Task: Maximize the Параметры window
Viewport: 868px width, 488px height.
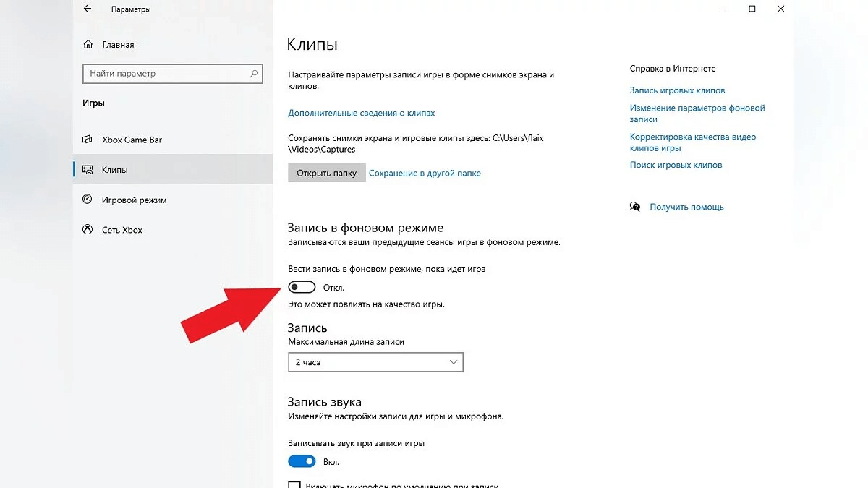Action: 752,9
